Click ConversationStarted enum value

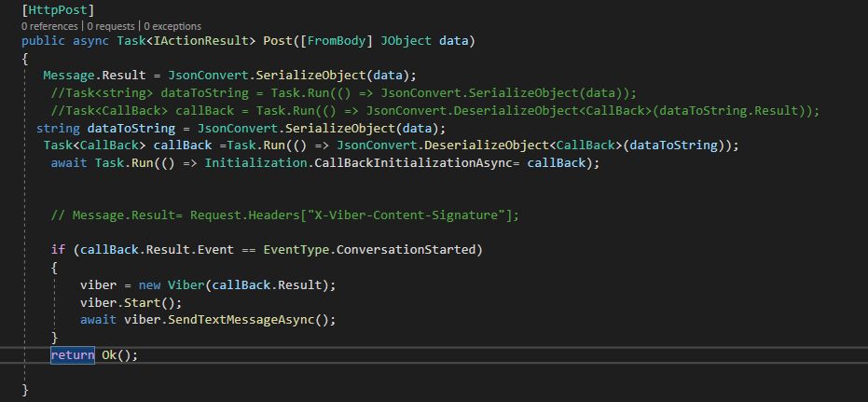(x=406, y=250)
